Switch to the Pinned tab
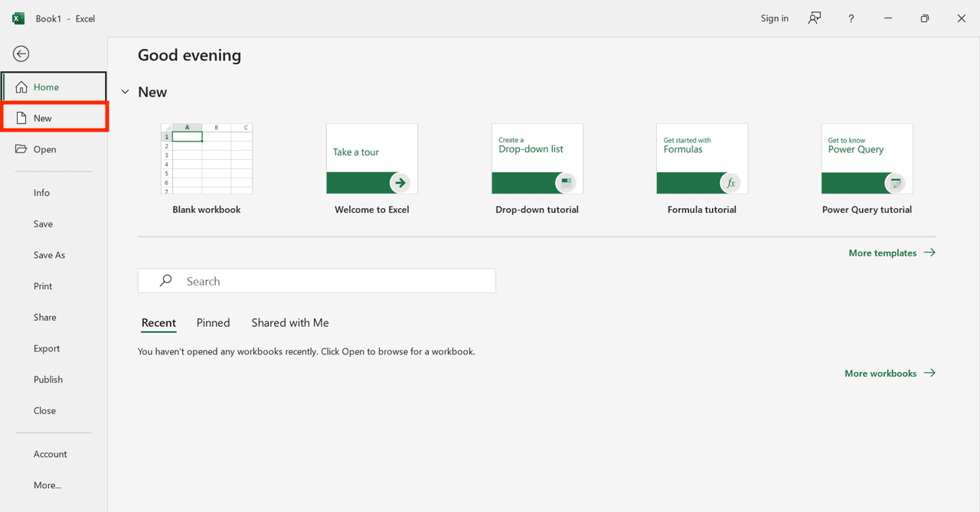This screenshot has width=980, height=512. tap(214, 323)
